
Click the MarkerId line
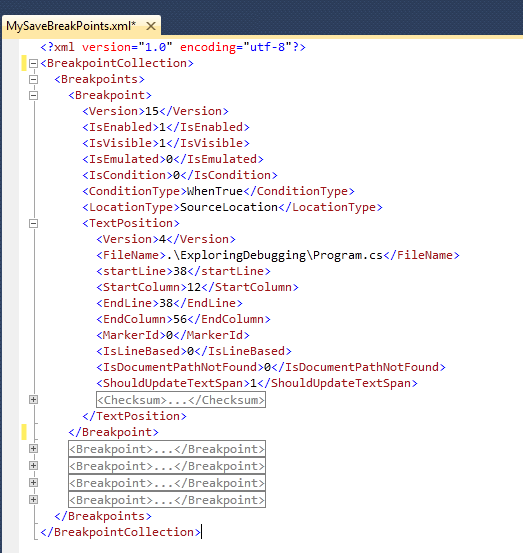point(173,335)
